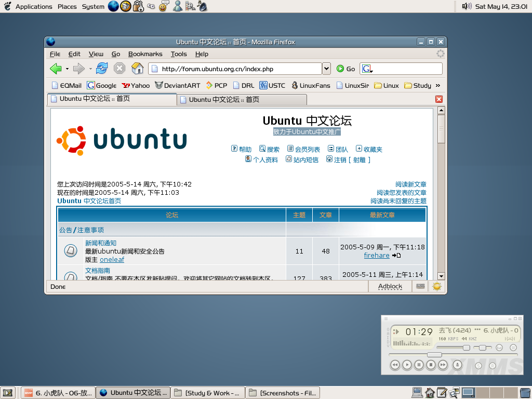Launch the notepad text editor in bottom panel
Viewport: 532px width, 399px height.
coord(442,393)
